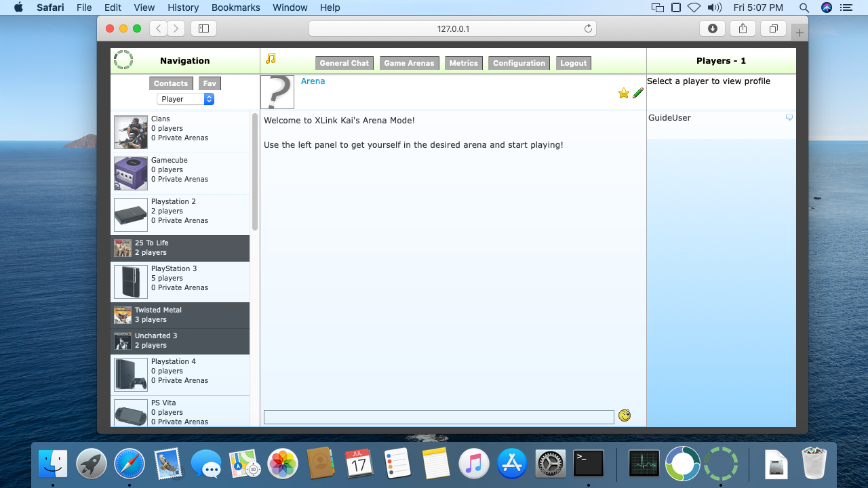The image size is (868, 488).
Task: Switch to the General Chat tab
Action: tap(344, 63)
